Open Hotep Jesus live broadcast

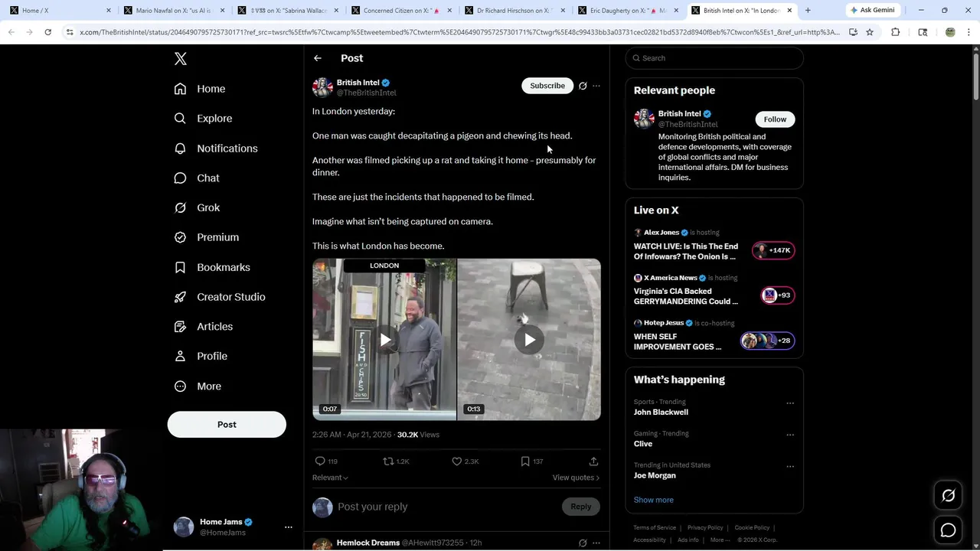point(714,337)
